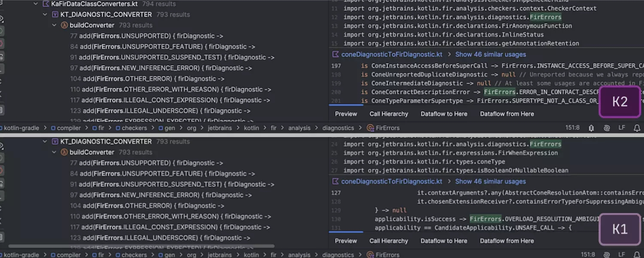The height and width of the screenshot is (258, 644).
Task: Open coneDiagnosticToFirDiagnostic.kt link in top window
Action: tap(392, 54)
